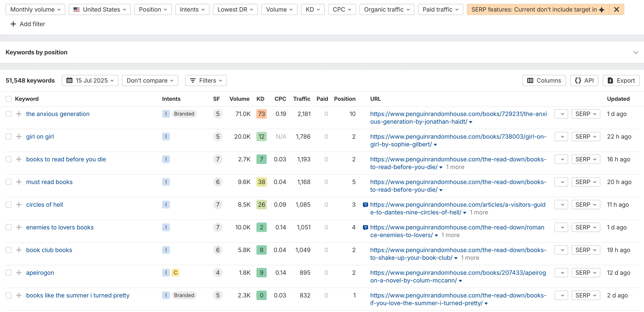This screenshot has width=644, height=312.
Task: Click the plus icon for 'book club books'
Action: (19, 250)
